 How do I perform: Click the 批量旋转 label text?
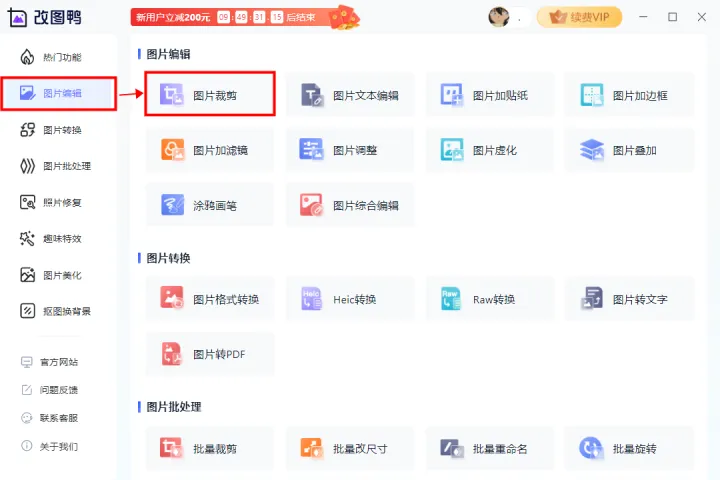[635, 449]
